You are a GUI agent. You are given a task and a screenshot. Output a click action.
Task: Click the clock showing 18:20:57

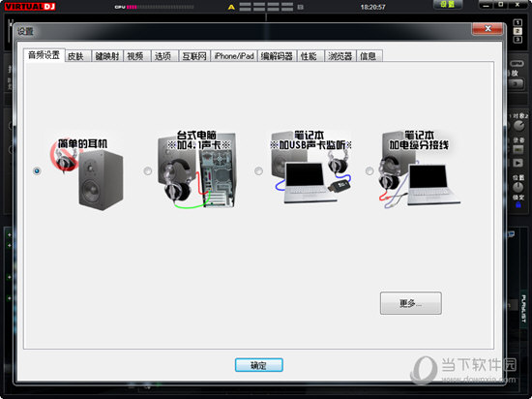372,7
